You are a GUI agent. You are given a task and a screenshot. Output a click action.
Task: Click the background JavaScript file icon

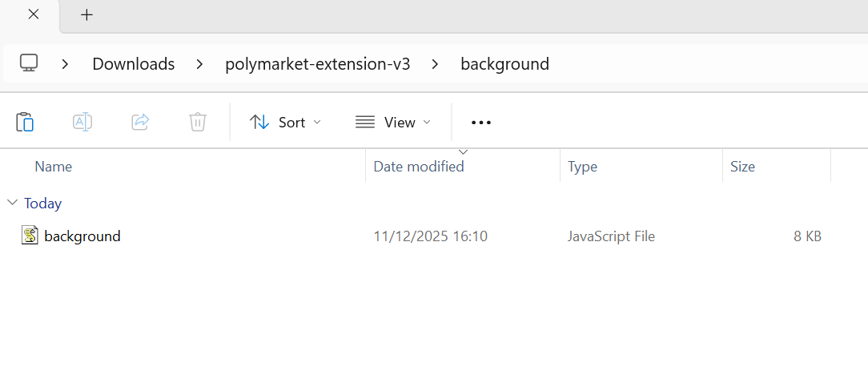[30, 236]
